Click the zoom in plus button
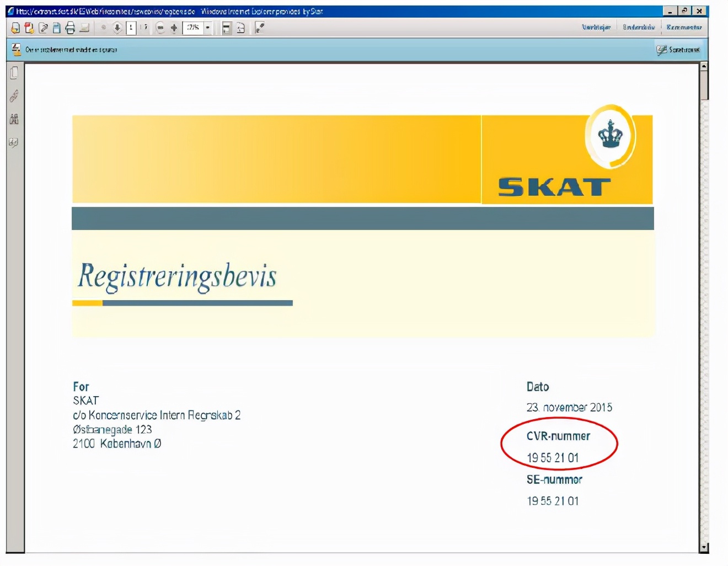The height and width of the screenshot is (566, 728). pos(174,28)
